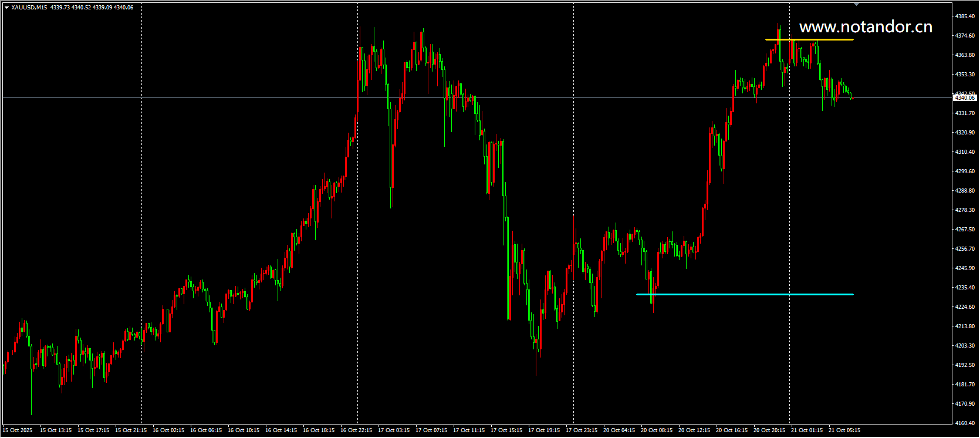
Task: Click the 4170.90 price scale label
Action: tap(965, 404)
